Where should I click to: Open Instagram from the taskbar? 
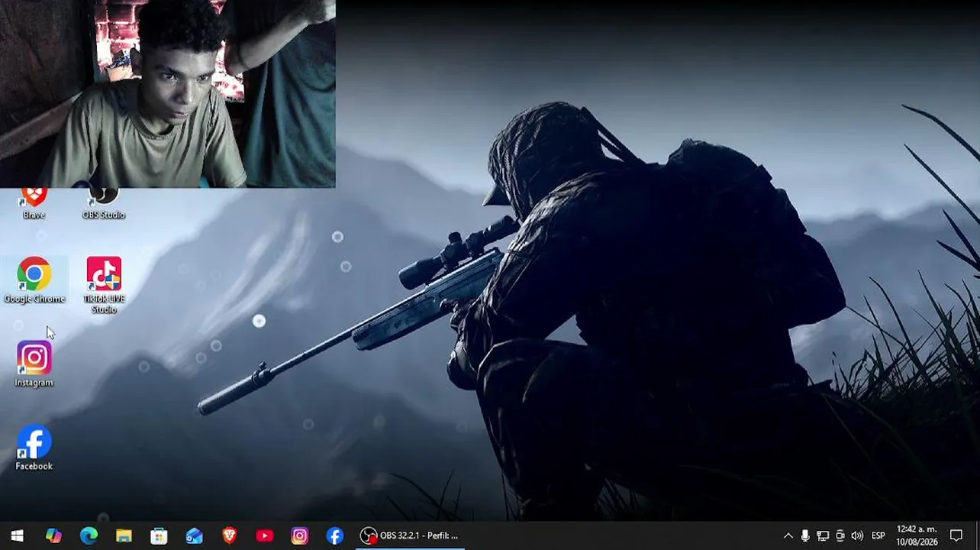pyautogui.click(x=299, y=535)
